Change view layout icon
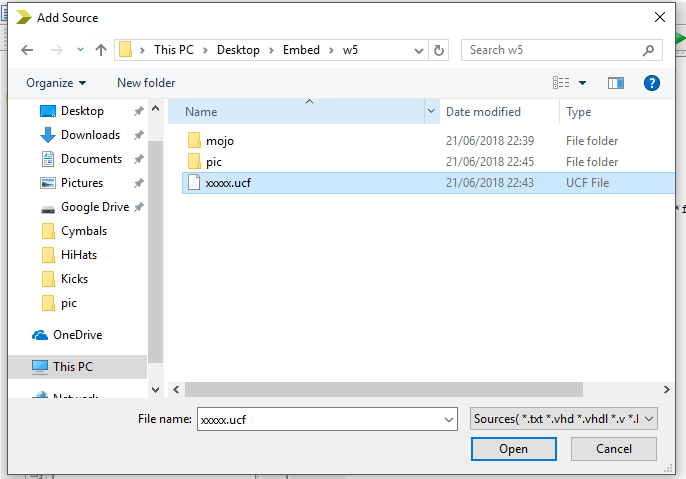This screenshot has height=479, width=686. [x=561, y=83]
